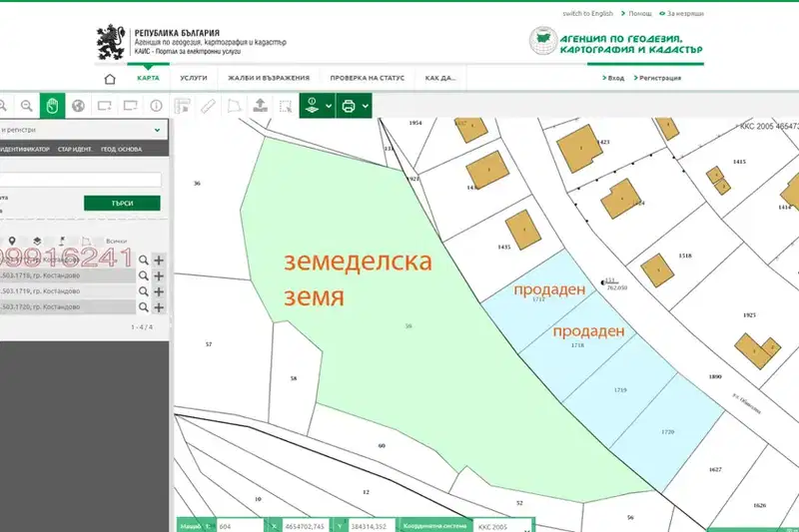Viewport: 799px width, 532px height.
Task: Zoom to parcel 503.1719 result
Action: (144, 291)
